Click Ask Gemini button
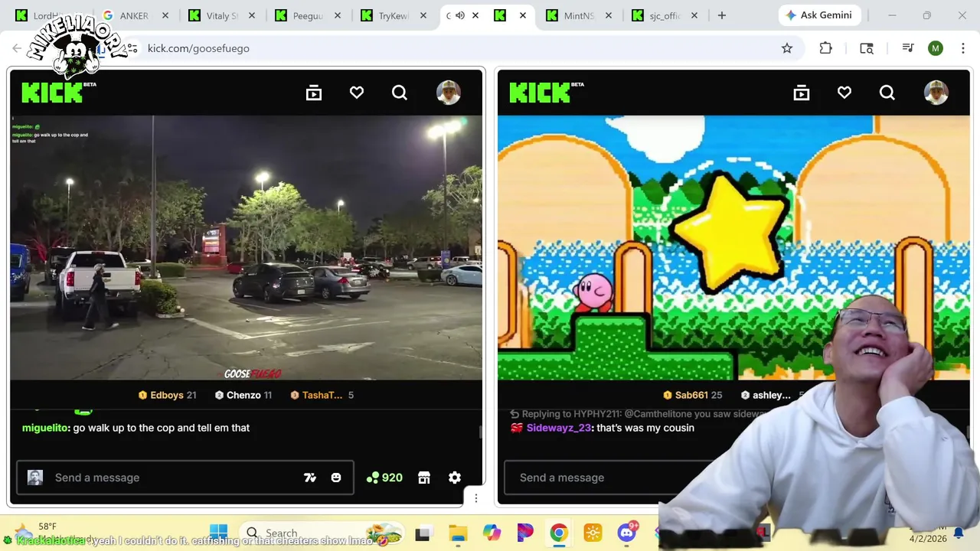The height and width of the screenshot is (551, 980). point(821,15)
